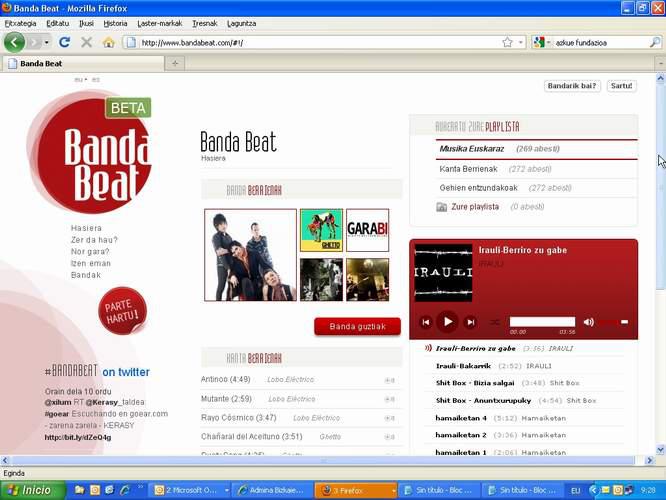Open the Laguntza menu
Image resolution: width=666 pixels, height=500 pixels.
click(241, 23)
